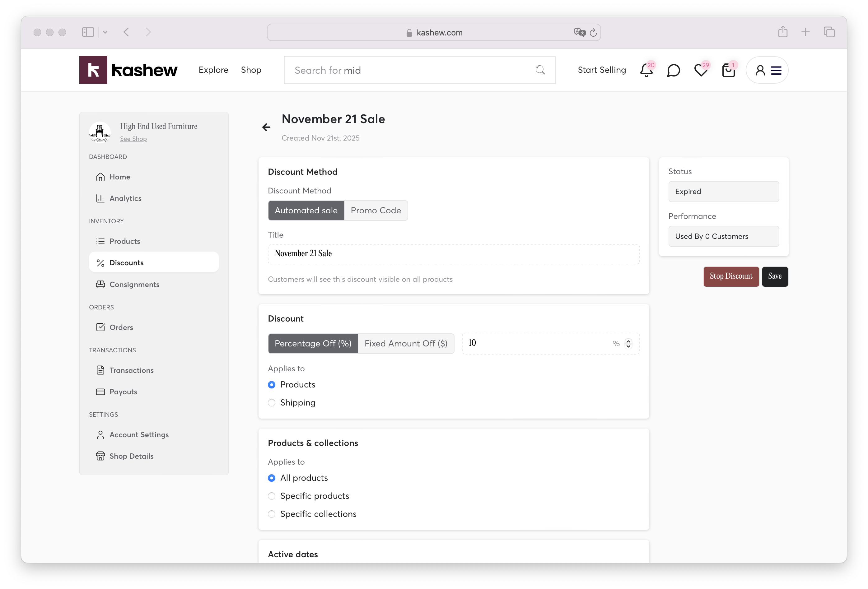Open the notifications bell icon
Image resolution: width=868 pixels, height=589 pixels.
tap(646, 70)
